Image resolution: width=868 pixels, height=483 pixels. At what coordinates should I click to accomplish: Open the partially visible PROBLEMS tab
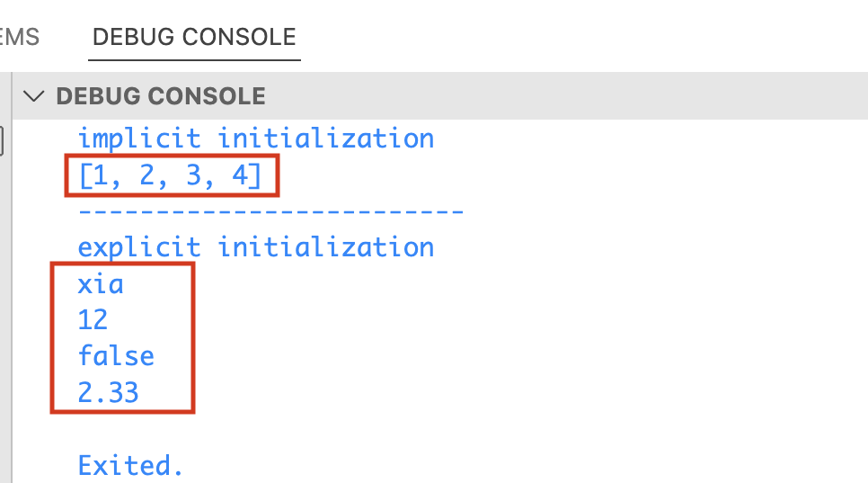(x=18, y=37)
